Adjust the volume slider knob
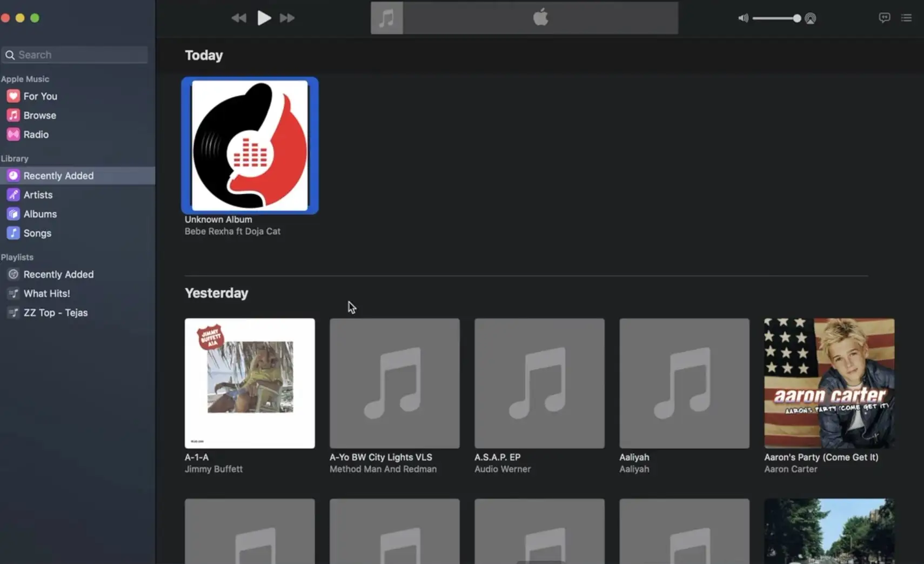 (797, 18)
